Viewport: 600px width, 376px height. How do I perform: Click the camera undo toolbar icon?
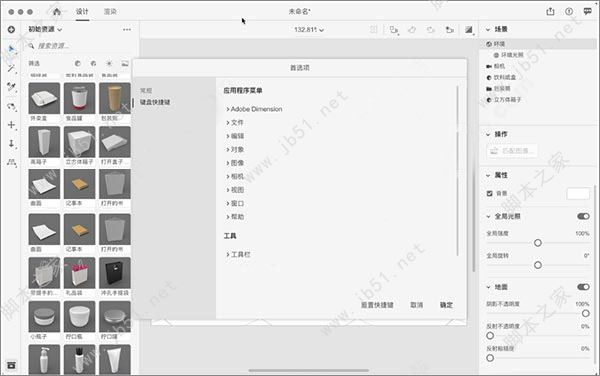pos(412,29)
